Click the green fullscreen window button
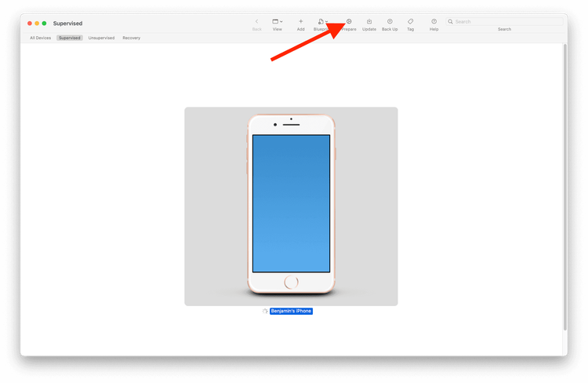Viewport: 588px width, 383px height. pyautogui.click(x=44, y=24)
